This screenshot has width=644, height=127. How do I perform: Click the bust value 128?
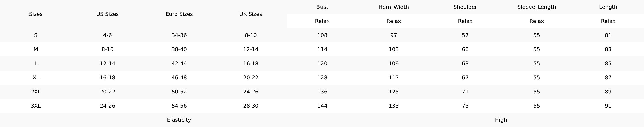pyautogui.click(x=322, y=77)
